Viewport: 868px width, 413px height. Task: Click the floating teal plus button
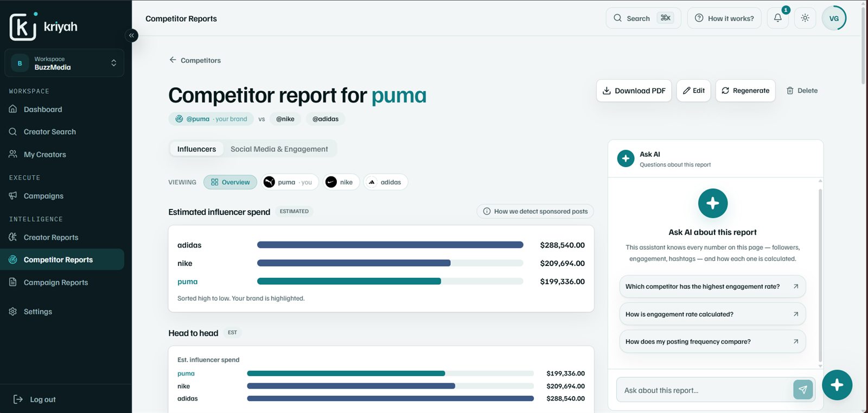tap(837, 385)
